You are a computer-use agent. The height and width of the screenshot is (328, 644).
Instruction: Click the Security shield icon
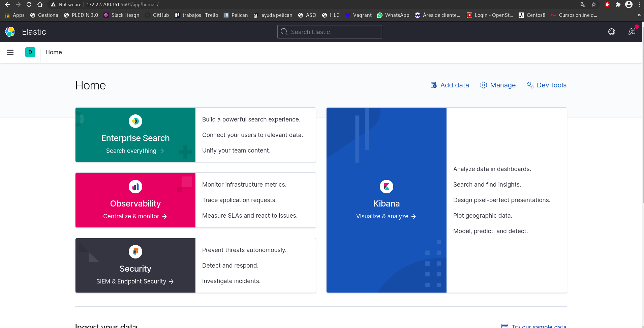[135, 251]
